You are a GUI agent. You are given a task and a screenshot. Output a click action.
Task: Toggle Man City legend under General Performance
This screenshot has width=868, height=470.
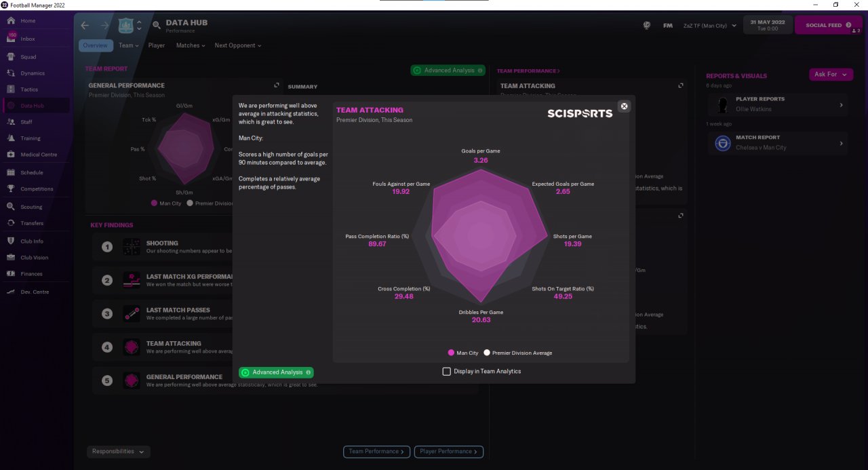pos(166,203)
